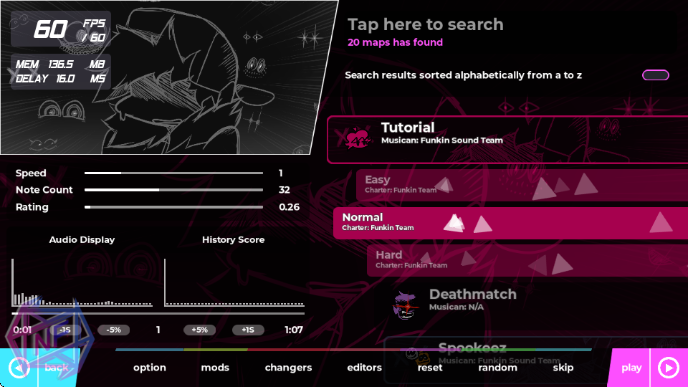Screen dimensions: 688x387
Task: Click 'Search results sorted alphabetically' label
Action: pyautogui.click(x=463, y=75)
